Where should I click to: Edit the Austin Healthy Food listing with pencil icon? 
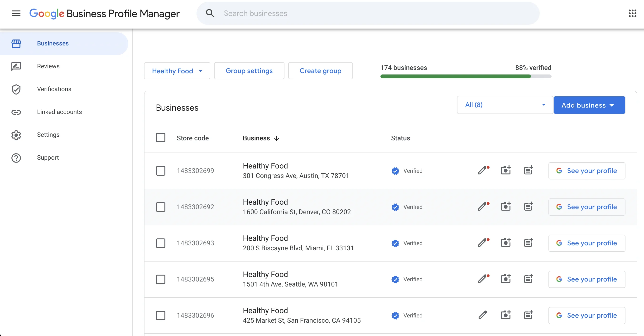[x=482, y=171]
